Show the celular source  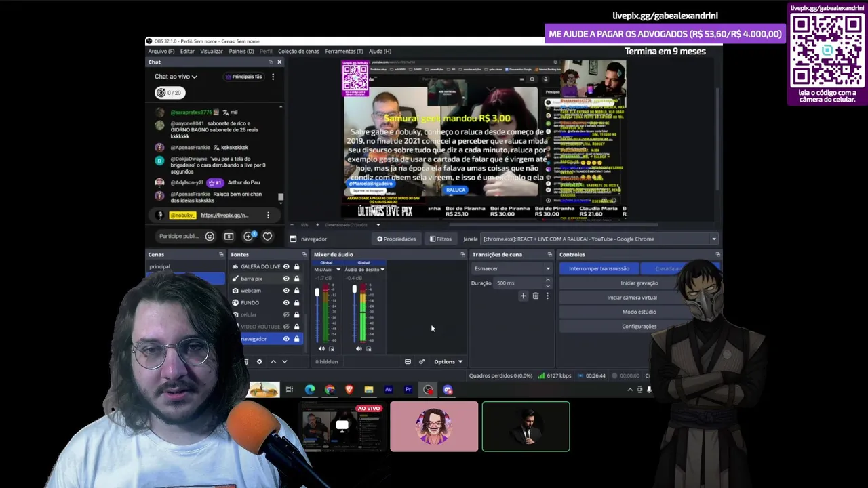coord(286,314)
